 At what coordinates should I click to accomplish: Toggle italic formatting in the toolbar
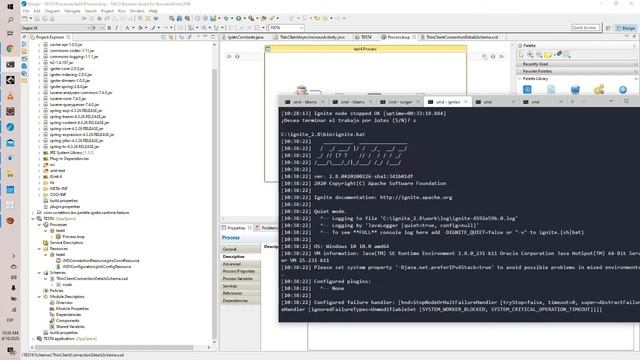[117, 28]
